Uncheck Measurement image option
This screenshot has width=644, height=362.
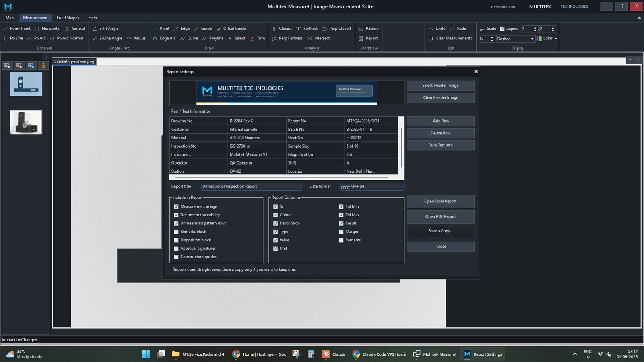[x=176, y=206]
